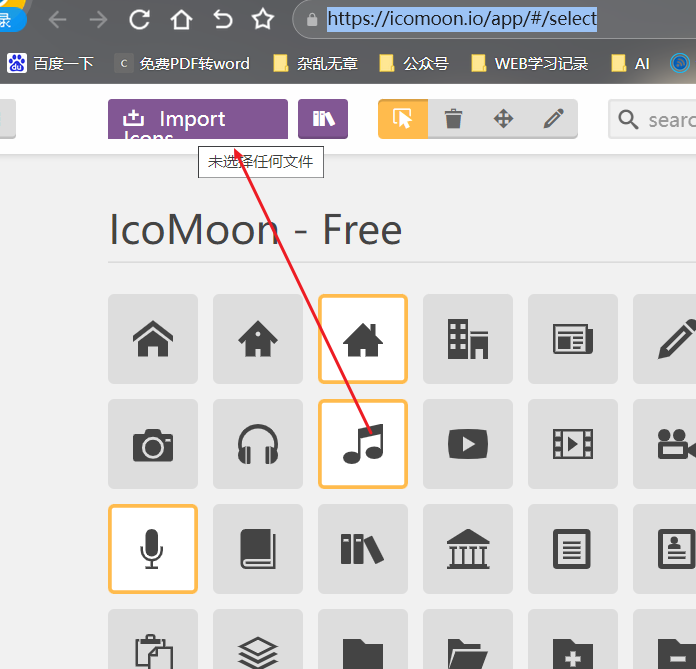Select the books icon in grid
Viewport: 696px width, 669px height.
click(363, 549)
